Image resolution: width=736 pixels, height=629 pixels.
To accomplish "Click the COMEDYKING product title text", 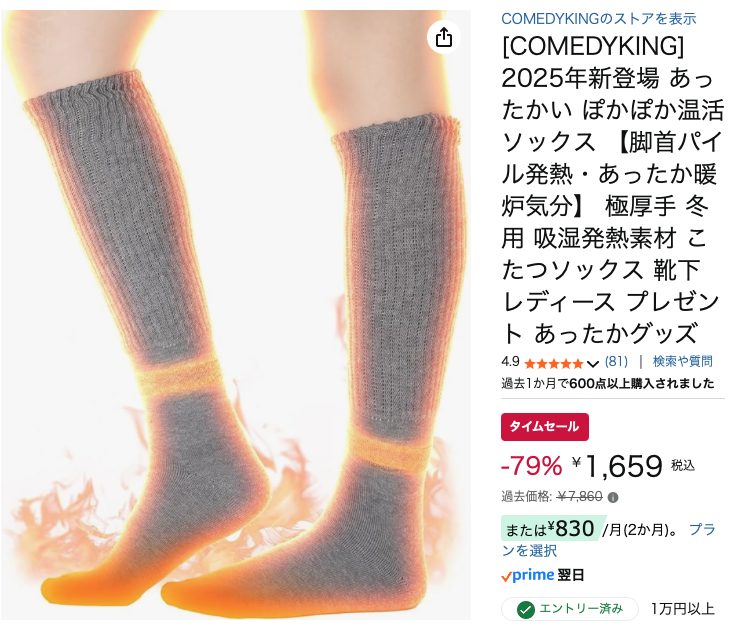I will pyautogui.click(x=613, y=190).
